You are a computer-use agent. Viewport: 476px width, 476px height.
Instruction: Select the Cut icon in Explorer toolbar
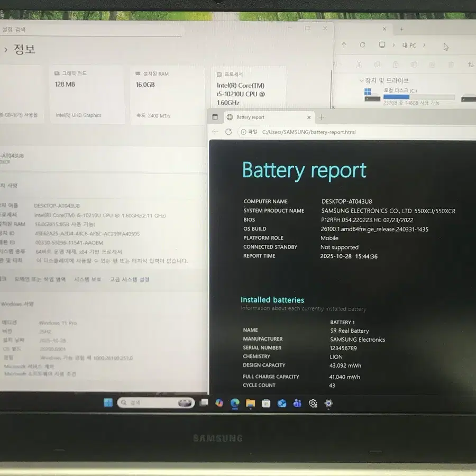tap(358, 64)
